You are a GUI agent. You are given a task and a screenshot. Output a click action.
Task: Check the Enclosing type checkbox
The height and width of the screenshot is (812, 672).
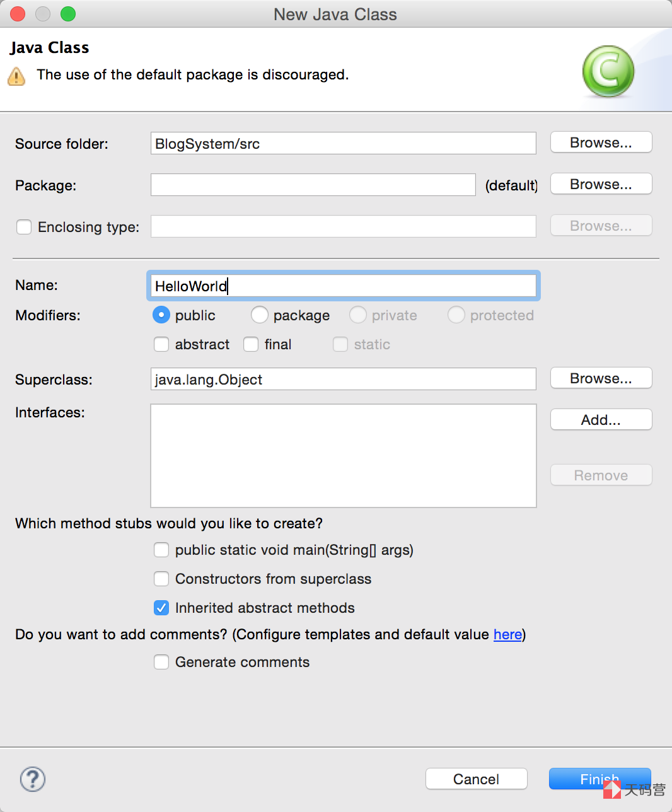pyautogui.click(x=24, y=227)
